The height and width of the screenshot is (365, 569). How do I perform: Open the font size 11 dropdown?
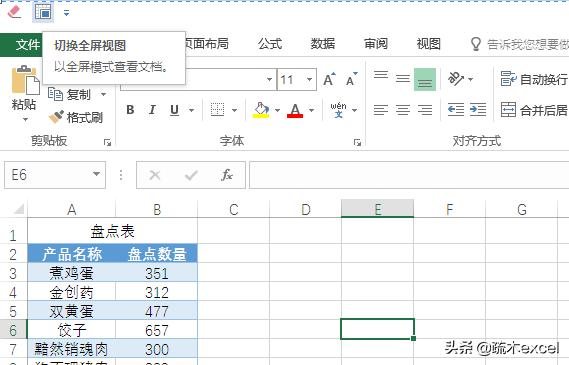pyautogui.click(x=309, y=79)
